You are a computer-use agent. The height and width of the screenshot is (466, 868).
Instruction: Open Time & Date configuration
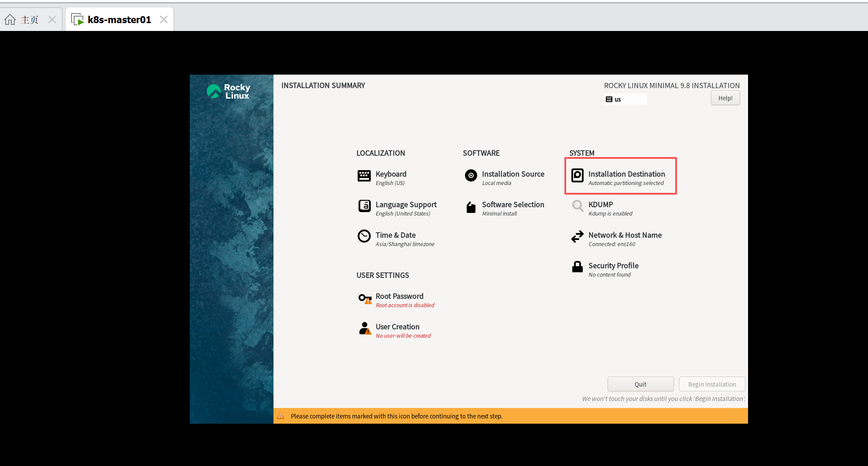click(x=396, y=235)
